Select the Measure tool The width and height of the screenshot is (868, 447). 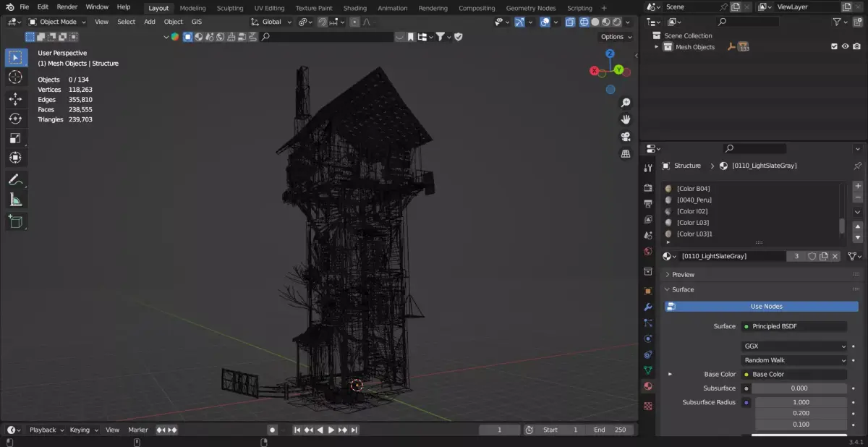coord(15,200)
